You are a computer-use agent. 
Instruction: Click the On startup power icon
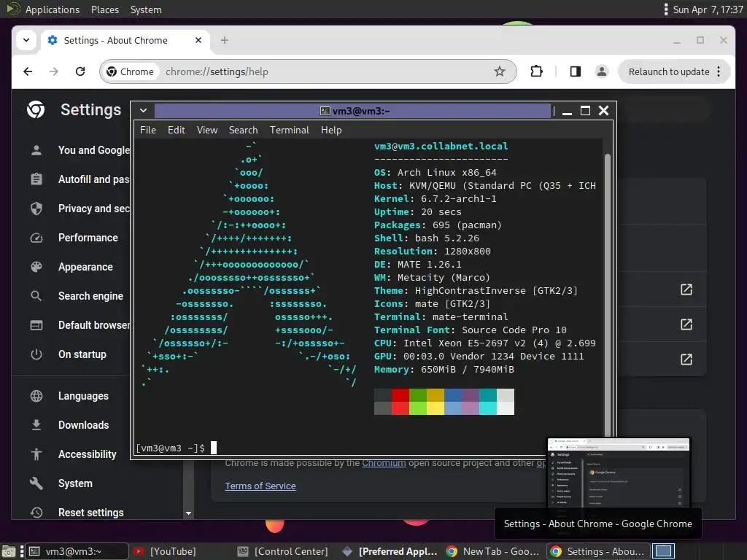[36, 354]
